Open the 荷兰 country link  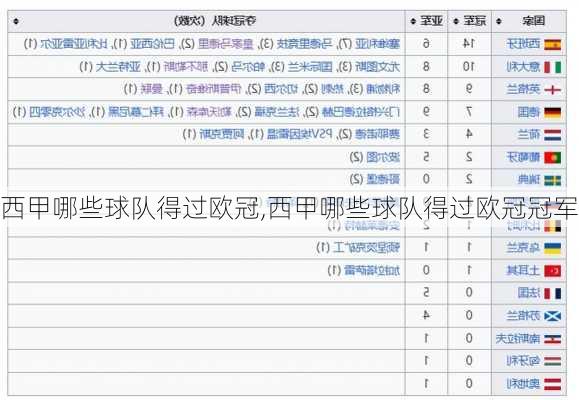(529, 135)
